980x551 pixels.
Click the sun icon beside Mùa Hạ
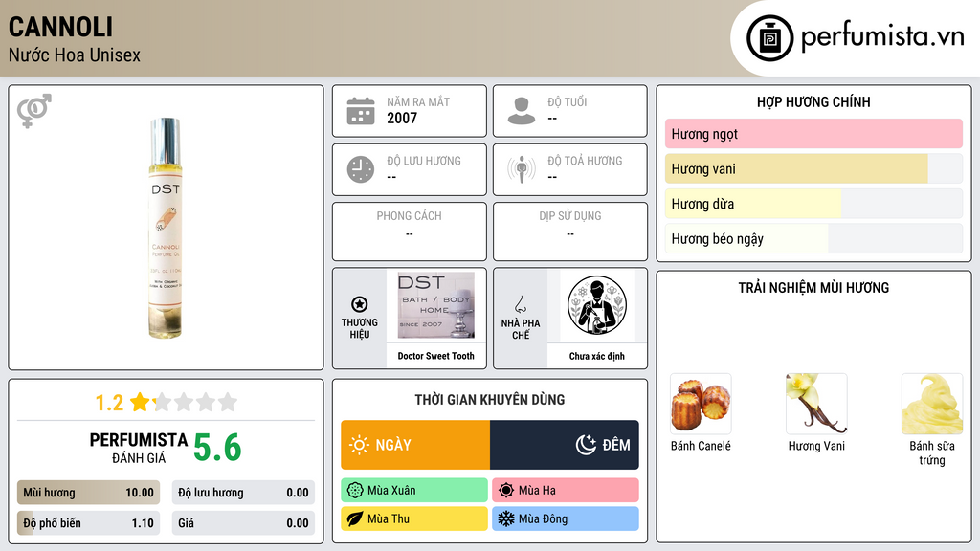[x=506, y=491]
